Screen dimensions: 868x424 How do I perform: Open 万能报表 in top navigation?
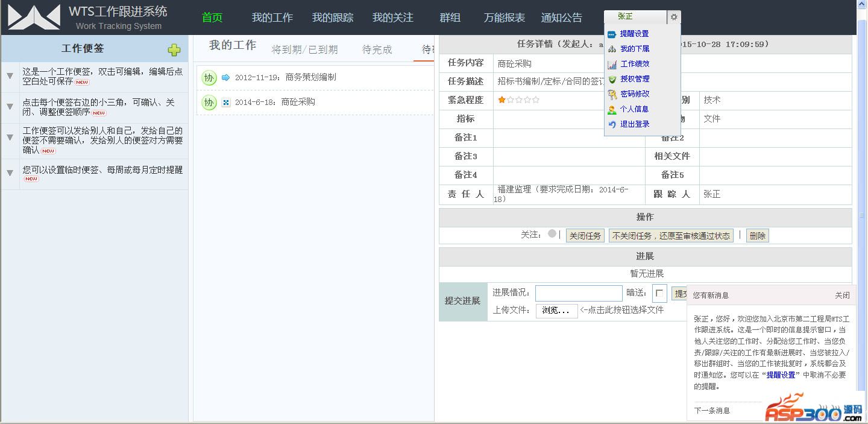504,17
